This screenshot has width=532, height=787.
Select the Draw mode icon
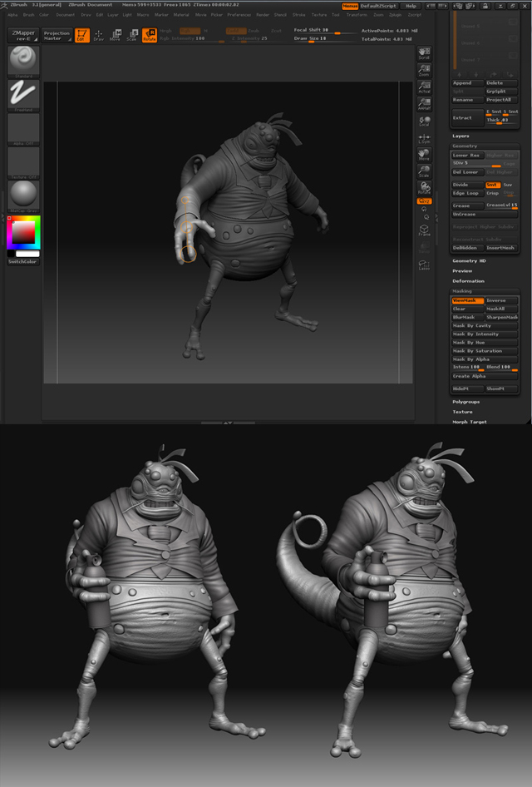99,35
